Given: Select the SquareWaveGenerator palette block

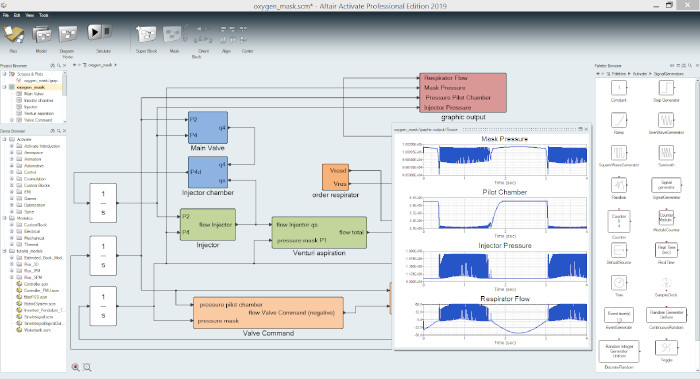Looking at the screenshot, I should click(x=619, y=153).
